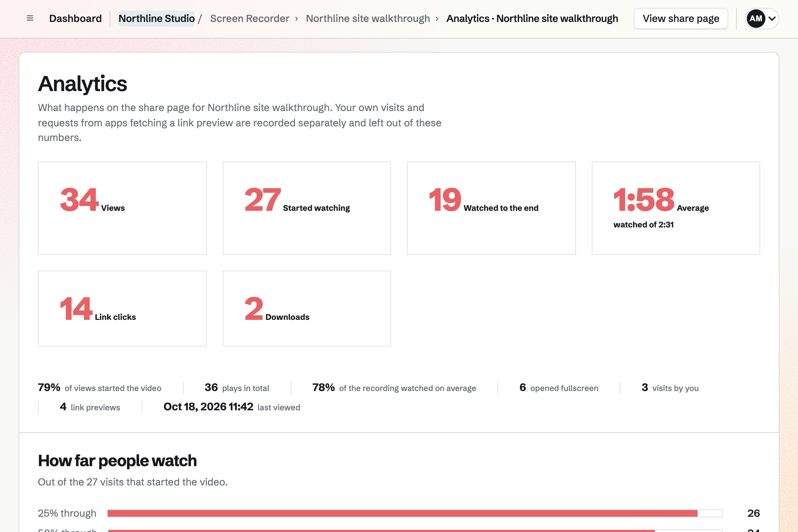Viewport: 798px width, 532px height.
Task: Open the hamburger menu icon
Action: click(x=30, y=18)
